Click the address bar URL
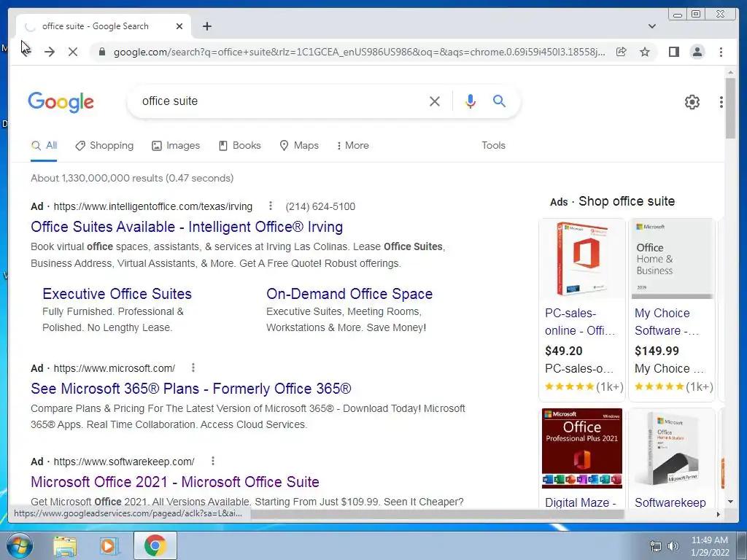This screenshot has width=747, height=560. tap(360, 52)
